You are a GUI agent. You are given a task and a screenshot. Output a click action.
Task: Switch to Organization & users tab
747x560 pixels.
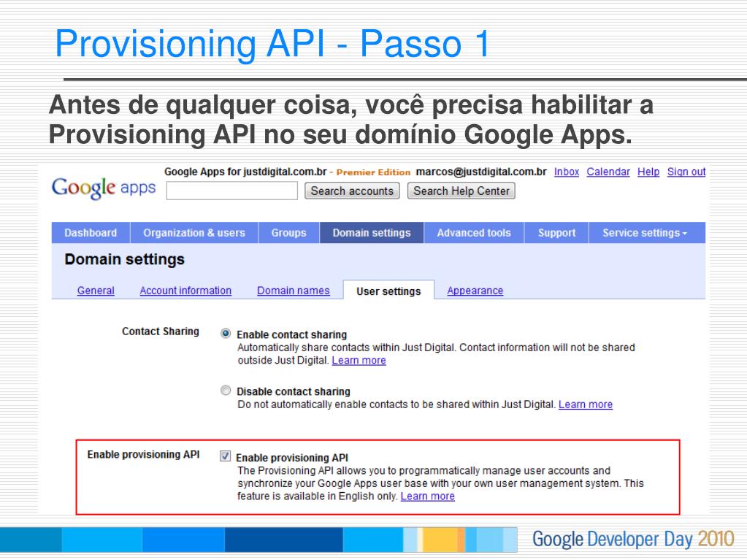click(x=194, y=233)
